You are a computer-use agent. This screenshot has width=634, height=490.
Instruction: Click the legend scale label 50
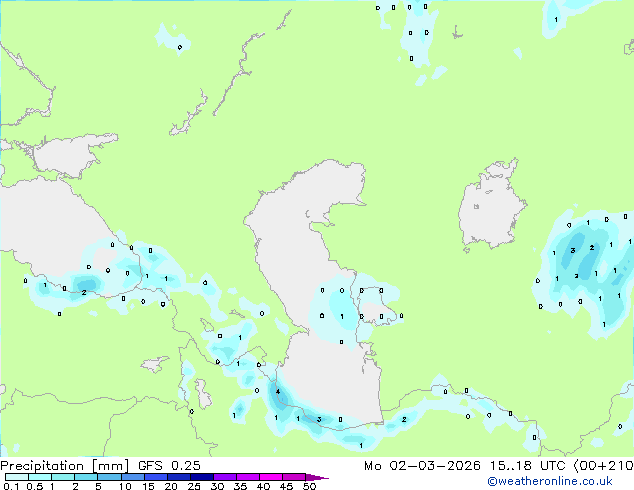[309, 486]
